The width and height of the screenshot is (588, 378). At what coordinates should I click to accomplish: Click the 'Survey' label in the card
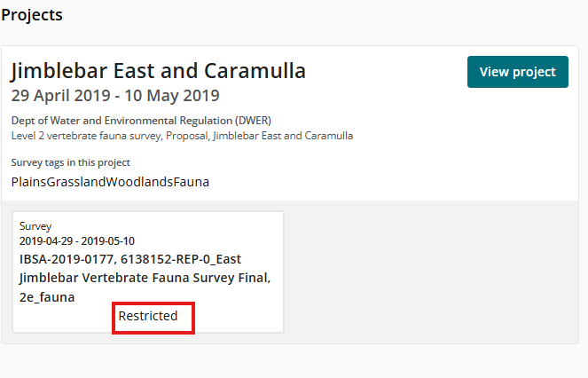[x=35, y=226]
